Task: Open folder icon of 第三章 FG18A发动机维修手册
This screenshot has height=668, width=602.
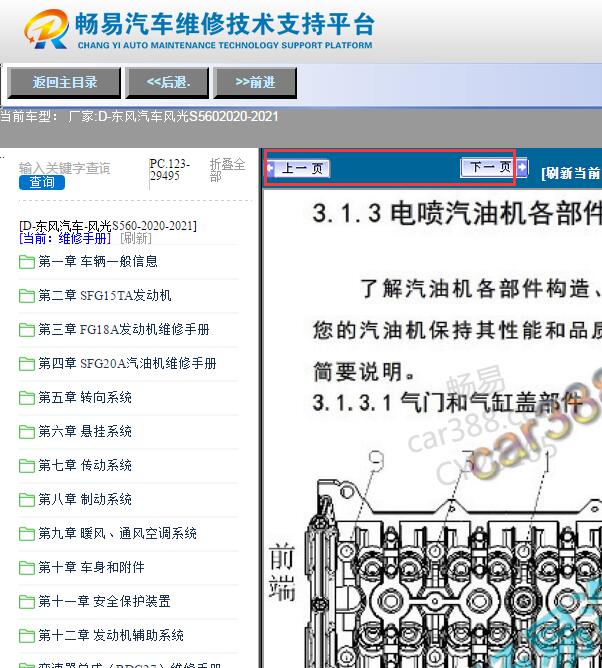Action: pos(26,330)
